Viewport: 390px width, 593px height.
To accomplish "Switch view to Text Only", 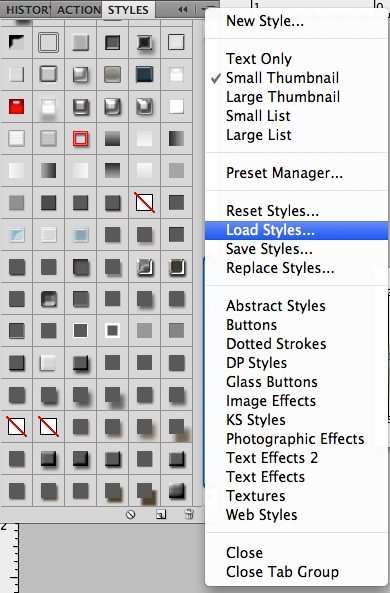I will tap(259, 59).
